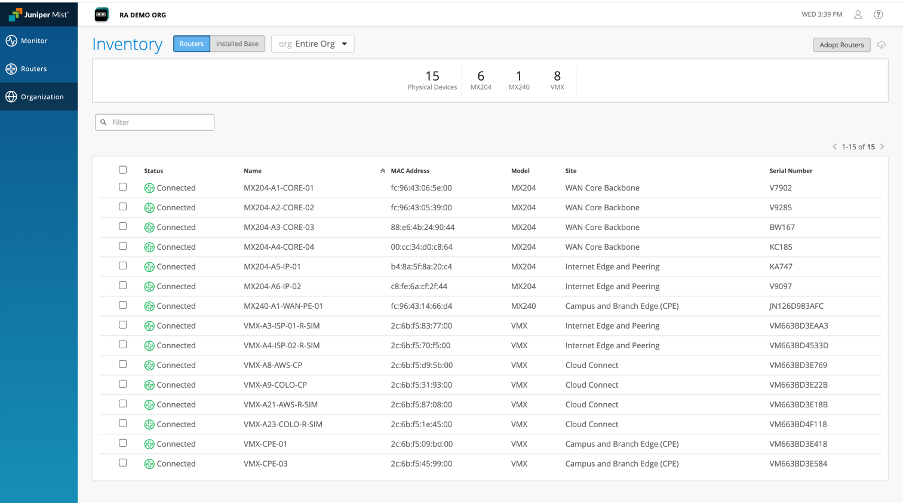Toggle the select-all header checkbox
Screen dimensions: 904x504
123,170
